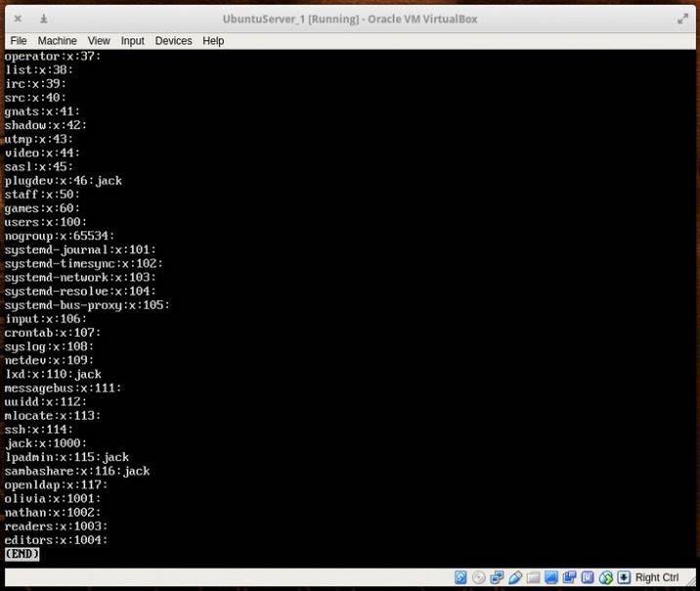Open the View menu
Viewport: 700px width, 591px height.
[x=99, y=41]
